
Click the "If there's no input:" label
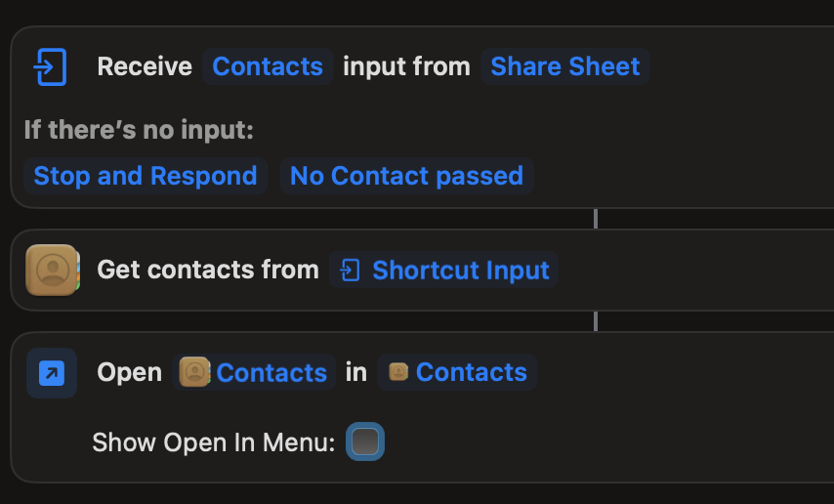[139, 130]
